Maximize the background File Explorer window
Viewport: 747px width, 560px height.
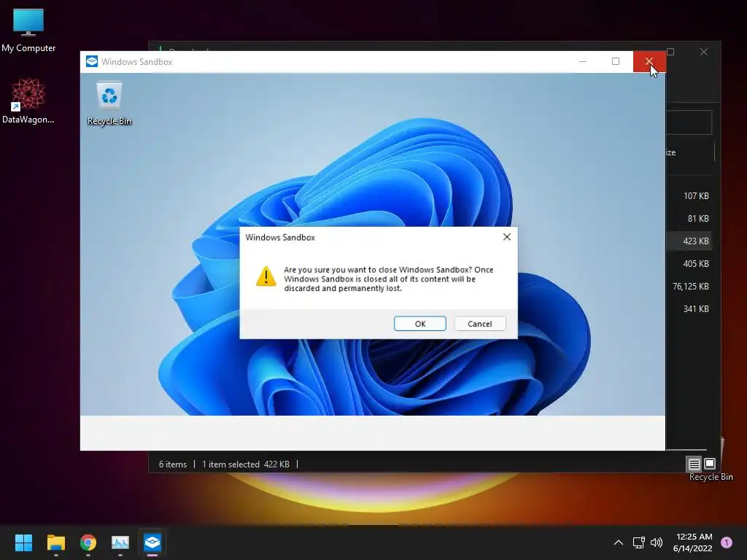click(x=671, y=52)
